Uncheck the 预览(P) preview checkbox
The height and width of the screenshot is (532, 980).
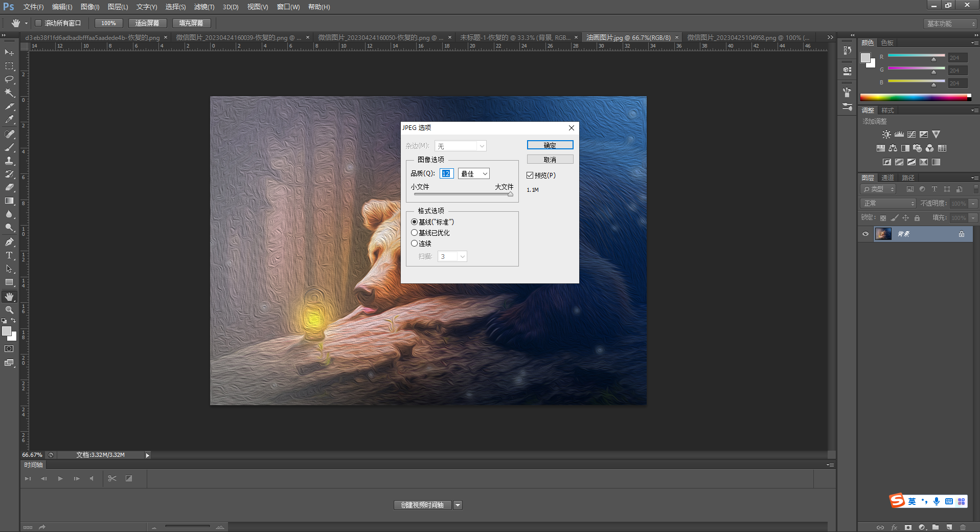pos(530,175)
